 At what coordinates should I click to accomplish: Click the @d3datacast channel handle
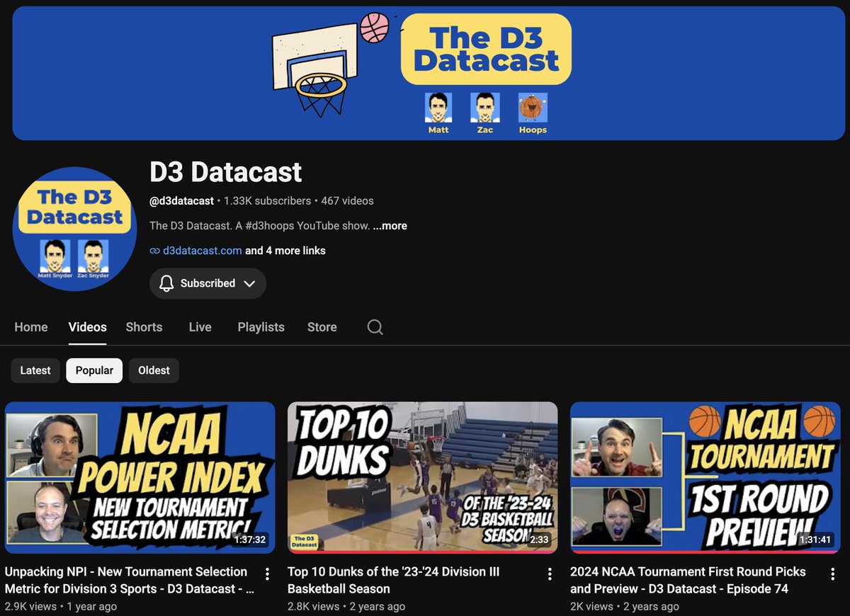(x=181, y=201)
